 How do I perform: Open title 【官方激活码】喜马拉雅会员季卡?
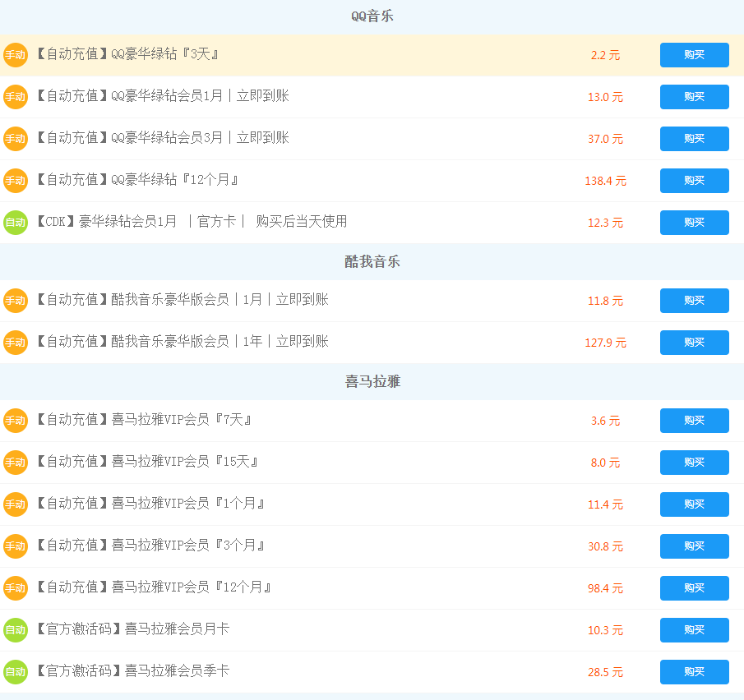point(133,671)
